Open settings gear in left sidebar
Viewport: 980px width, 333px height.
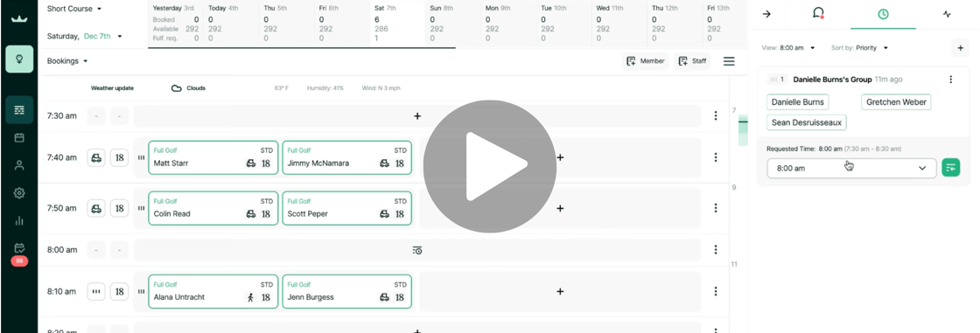point(19,193)
